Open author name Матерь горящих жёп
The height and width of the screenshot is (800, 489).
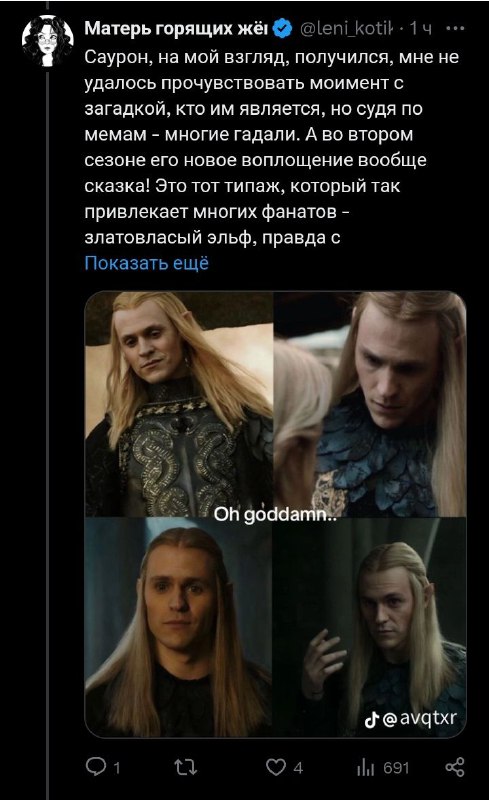coord(176,29)
